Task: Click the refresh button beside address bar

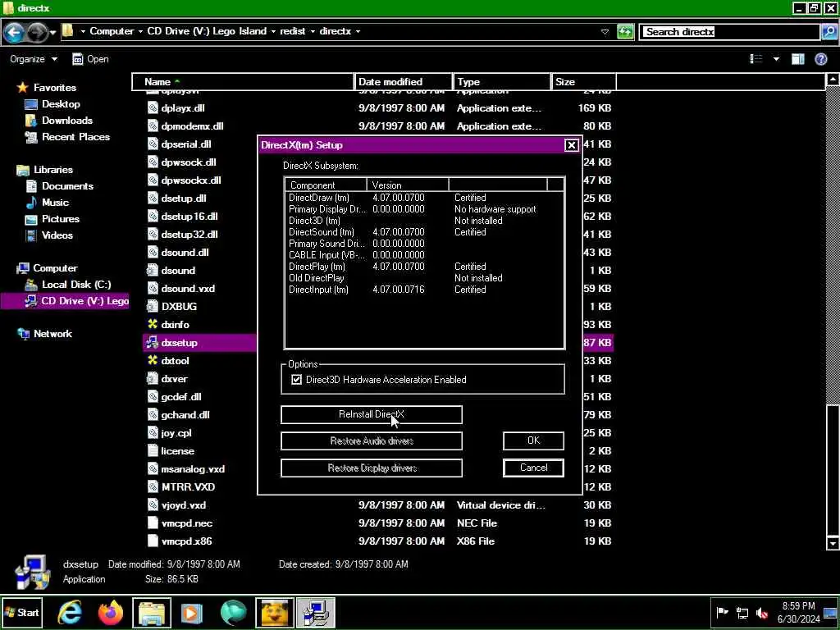Action: coord(624,32)
